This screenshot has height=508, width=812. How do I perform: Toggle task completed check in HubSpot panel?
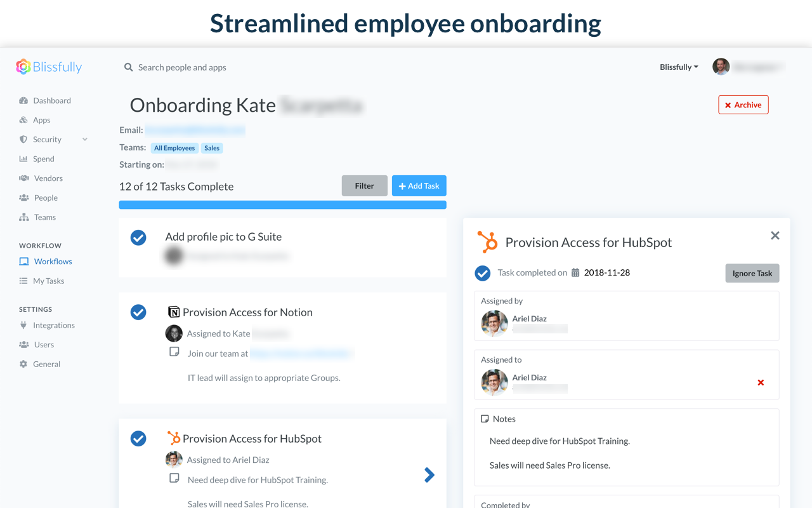[483, 273]
